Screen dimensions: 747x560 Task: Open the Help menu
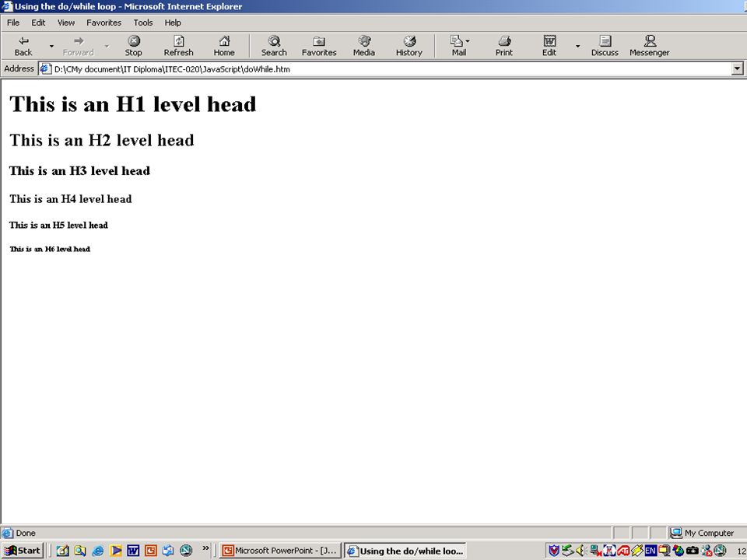[x=173, y=23]
